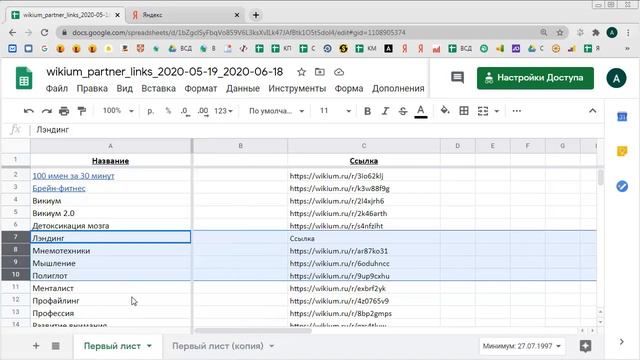Click the Настройки Доступа share button
Viewport: 640px width, 360px height.
pos(535,78)
